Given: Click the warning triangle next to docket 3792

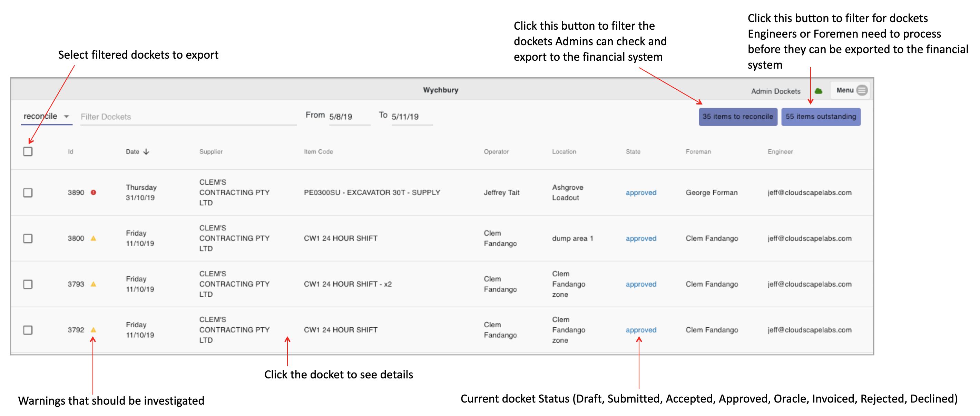Looking at the screenshot, I should tap(93, 330).
